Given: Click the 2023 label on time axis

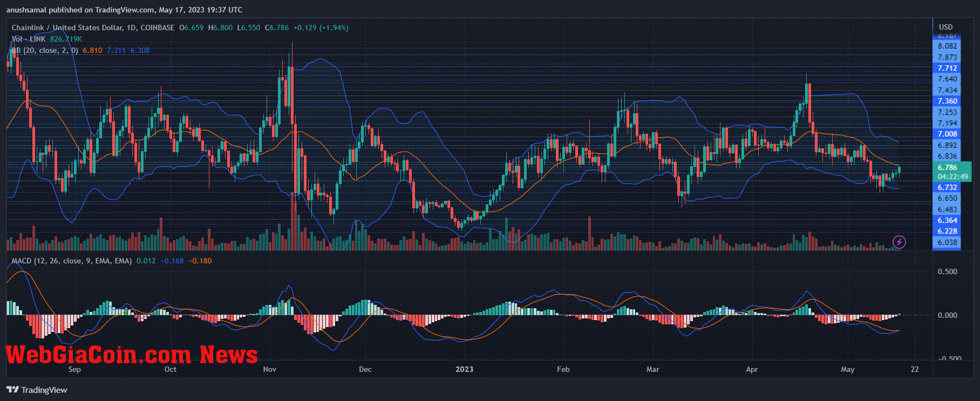Looking at the screenshot, I should coord(464,369).
